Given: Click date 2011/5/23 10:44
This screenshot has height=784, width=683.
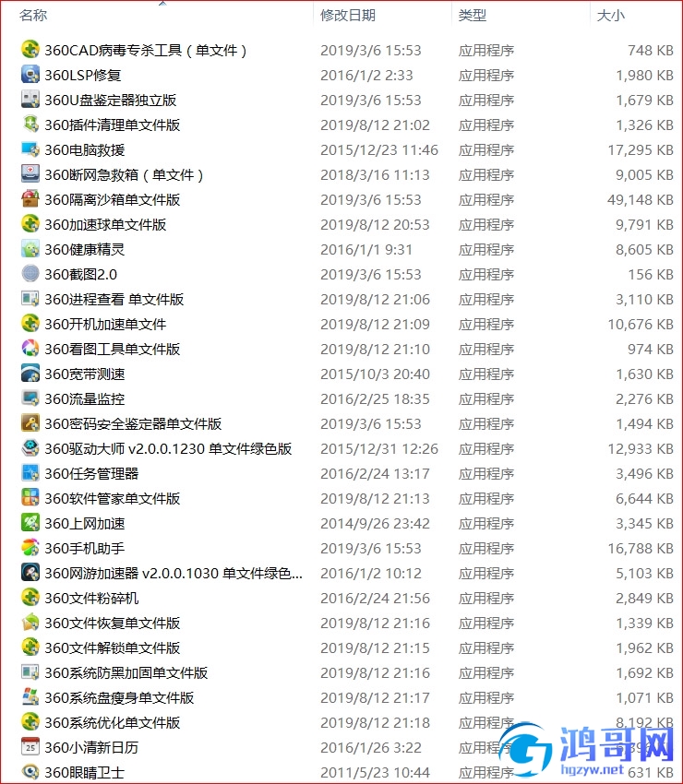Looking at the screenshot, I should pos(375,773).
